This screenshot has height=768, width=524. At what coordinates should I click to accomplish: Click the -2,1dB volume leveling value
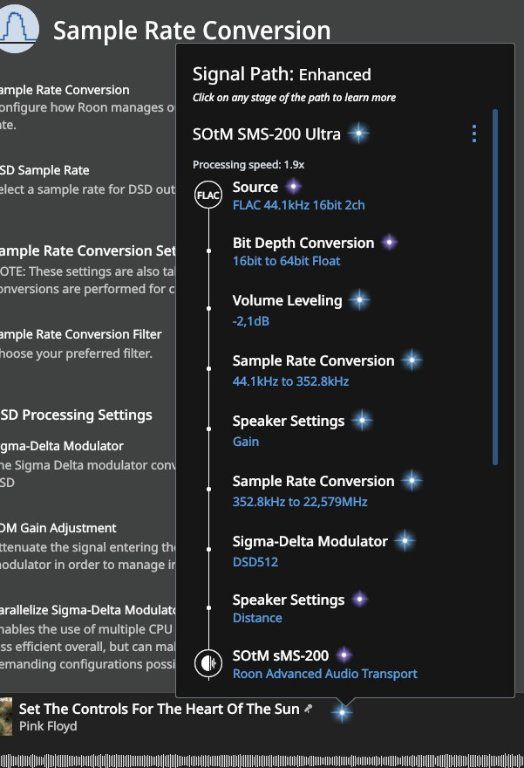pyautogui.click(x=251, y=321)
